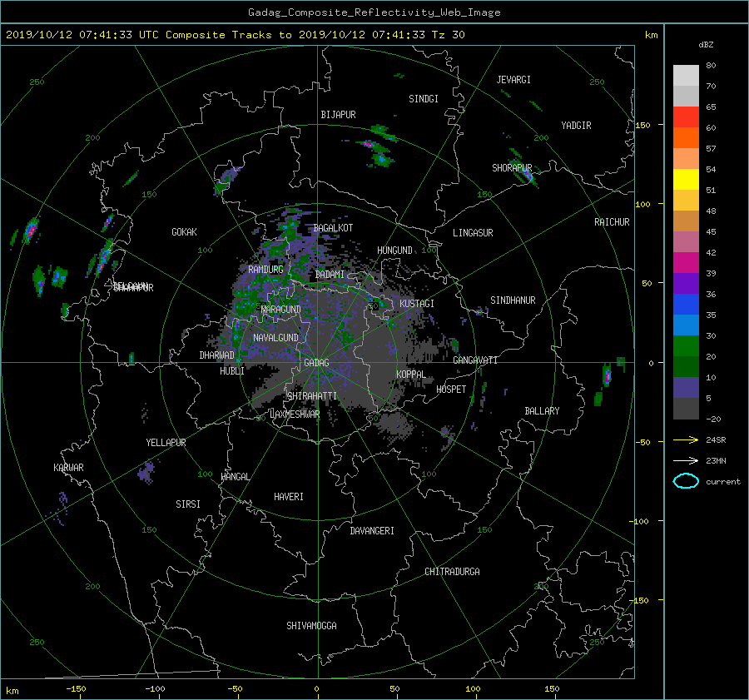Click the HANGAL label
Viewport: 749px width, 700px height.
click(235, 477)
